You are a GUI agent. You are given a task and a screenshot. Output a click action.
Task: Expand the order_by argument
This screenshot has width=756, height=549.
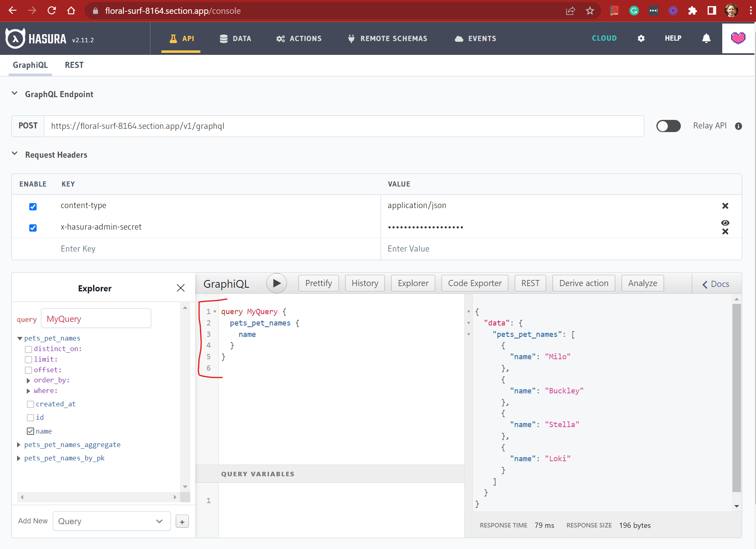[28, 380]
